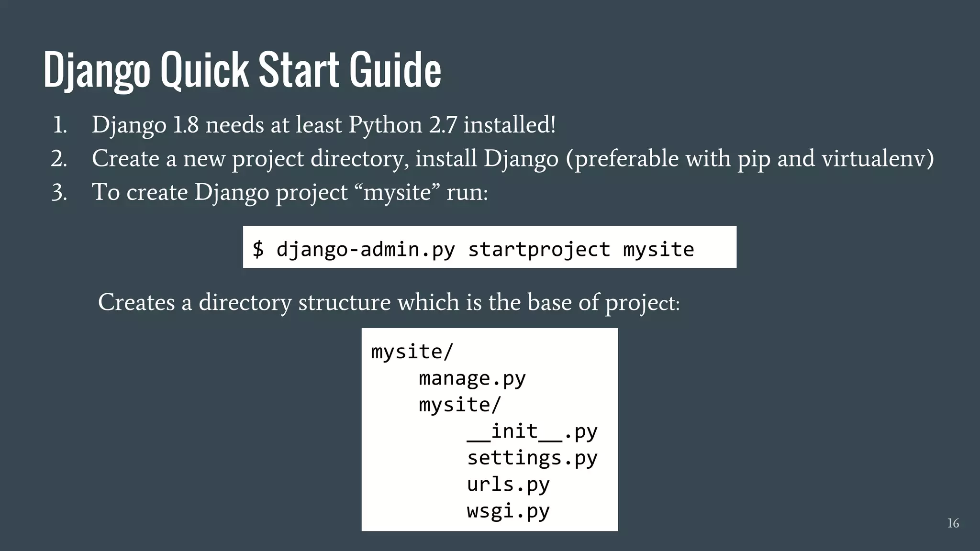Viewport: 980px width, 551px height.
Task: Click the word 'startproject' in the command
Action: [x=539, y=249]
